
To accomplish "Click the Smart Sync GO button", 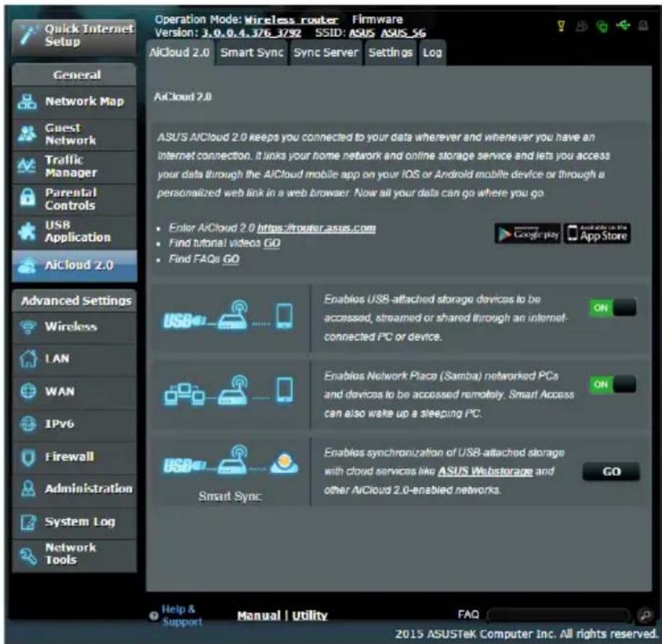I will (611, 472).
